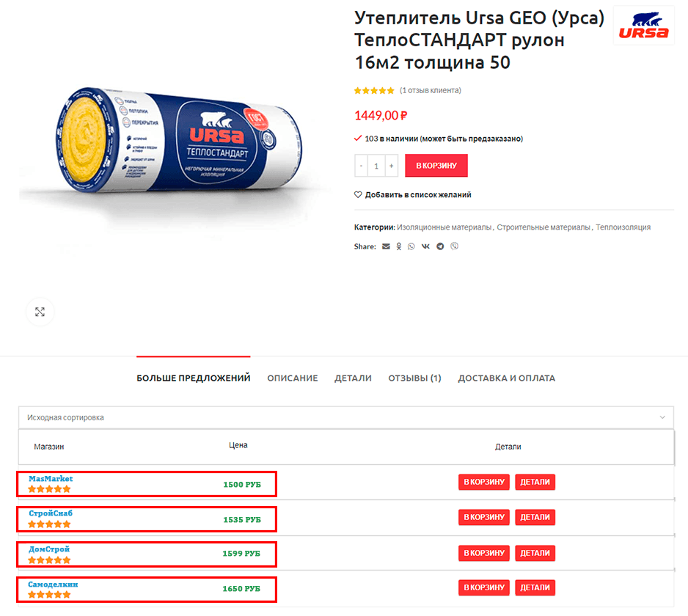This screenshot has width=688, height=616.
Task: Share the product through WhatsApp icon
Action: [x=411, y=246]
